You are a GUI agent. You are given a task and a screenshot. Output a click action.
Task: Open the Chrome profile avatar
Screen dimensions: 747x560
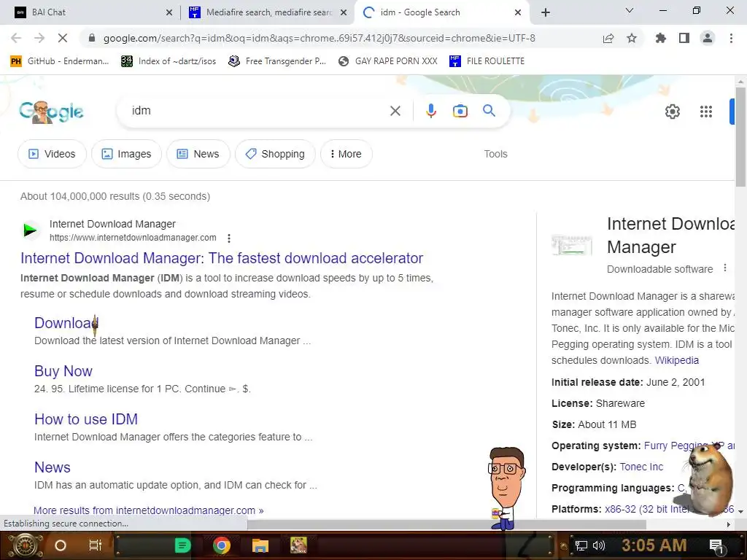[708, 38]
